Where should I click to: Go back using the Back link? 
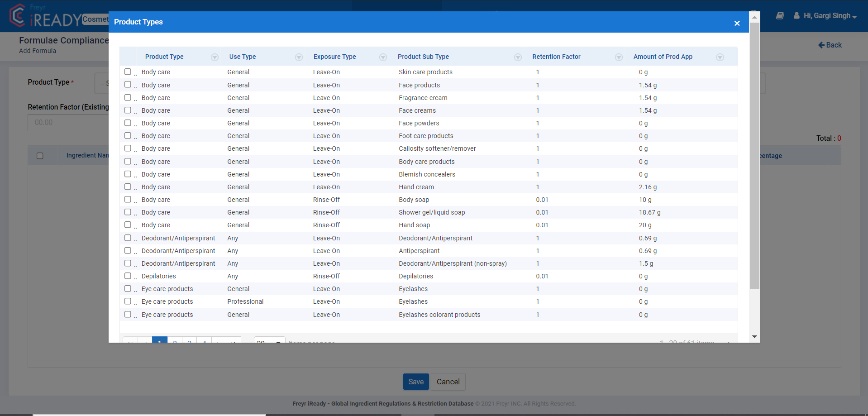pos(830,45)
